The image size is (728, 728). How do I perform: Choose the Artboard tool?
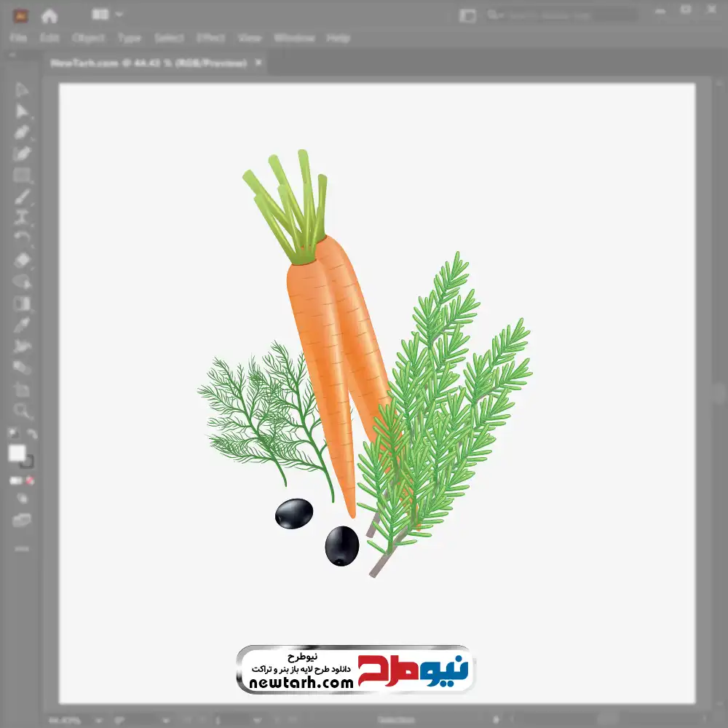pos(22,390)
